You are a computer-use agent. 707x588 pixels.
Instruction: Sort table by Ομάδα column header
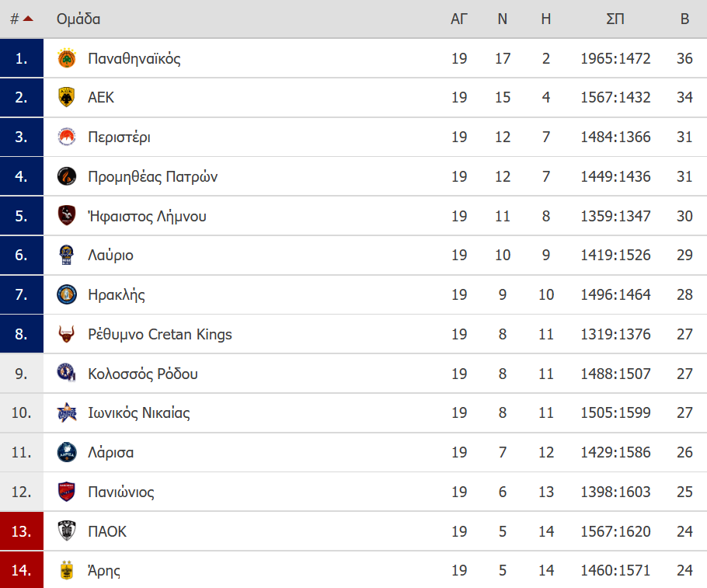(x=78, y=19)
